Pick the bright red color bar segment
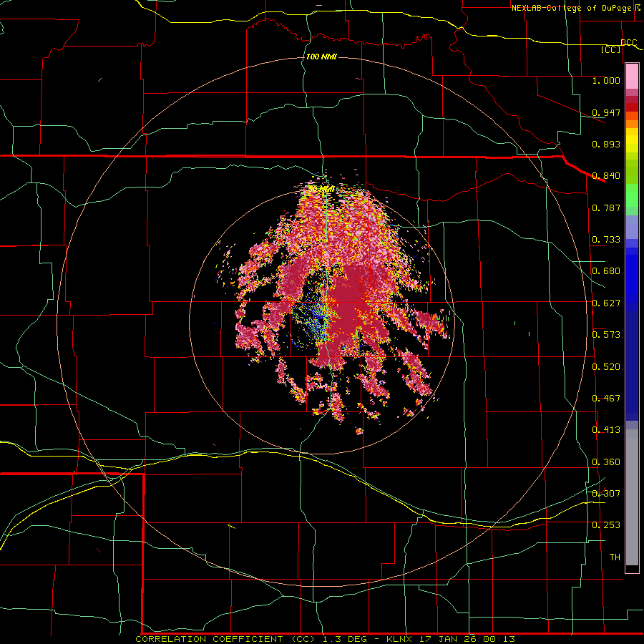644x644 pixels. 632,107
